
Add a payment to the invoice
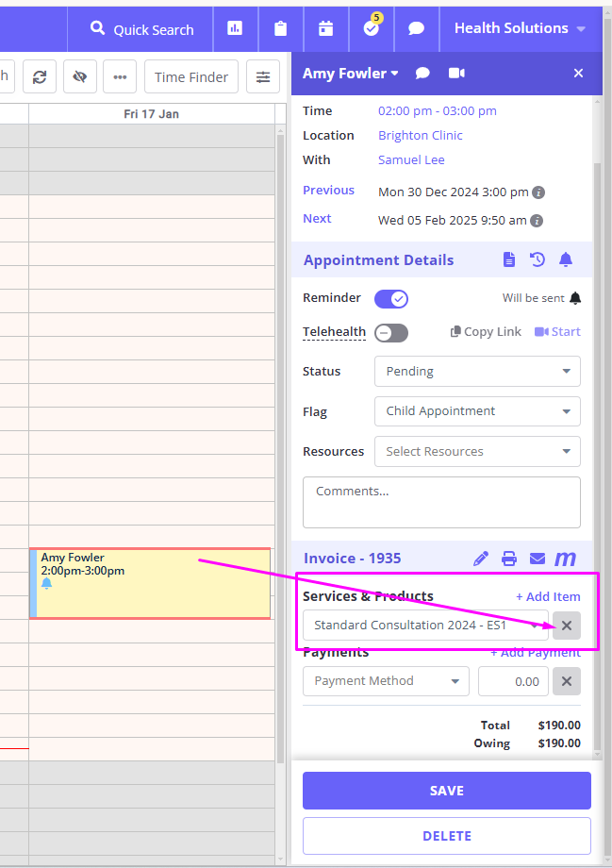point(536,653)
